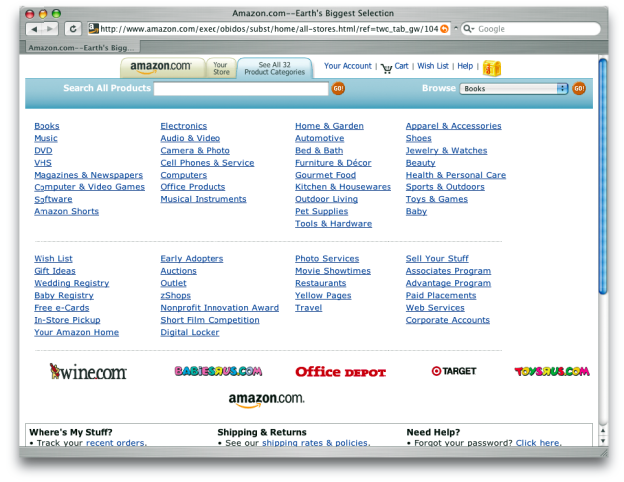Open the Wish List link in top navigation
The image size is (624, 482).
[x=433, y=66]
